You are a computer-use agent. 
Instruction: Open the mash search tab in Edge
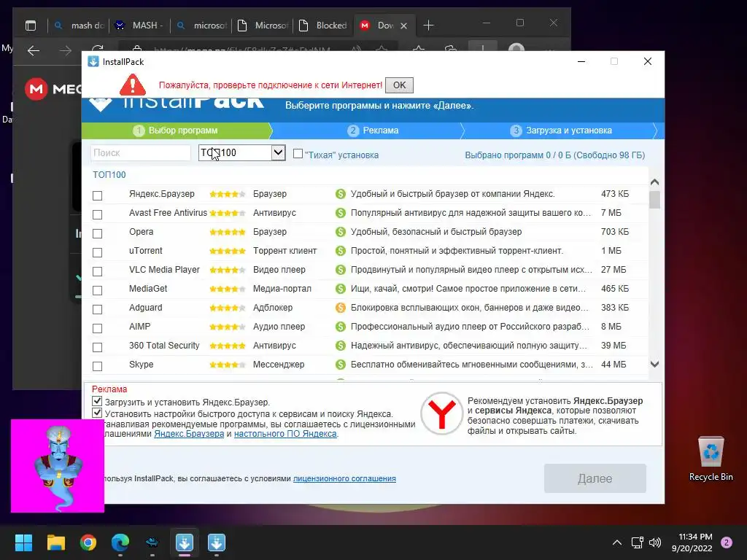80,26
